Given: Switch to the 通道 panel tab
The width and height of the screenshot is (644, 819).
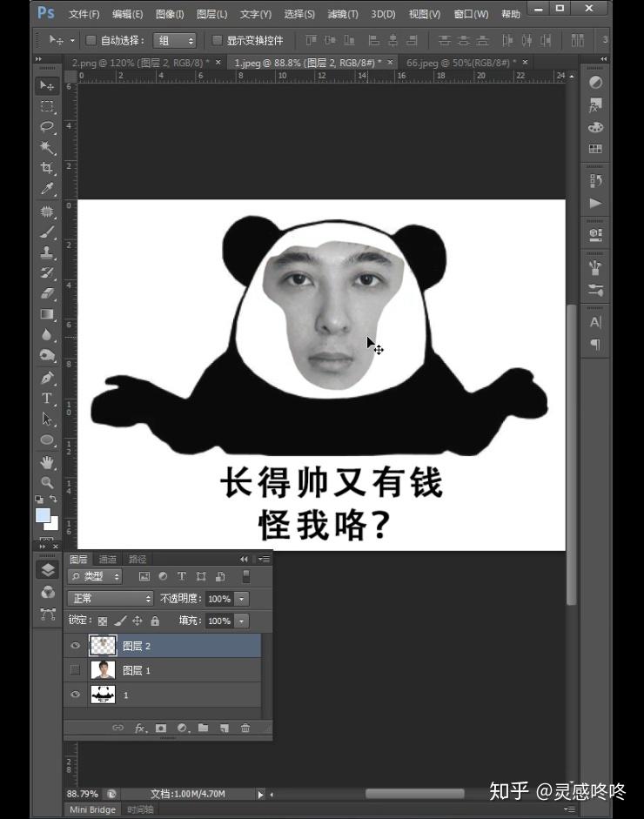Looking at the screenshot, I should coord(108,560).
